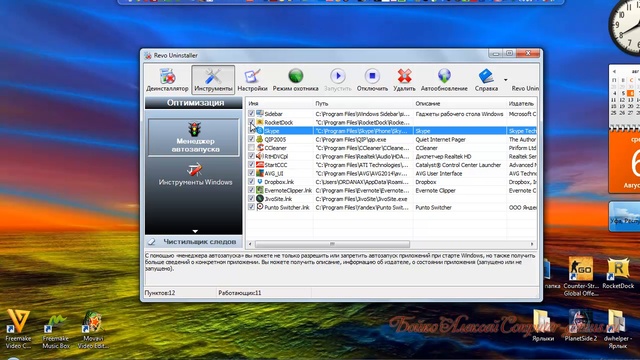Screen dimensions: 640x360
Task: Click the JivoSite.lnk row icon
Action: [260, 199]
